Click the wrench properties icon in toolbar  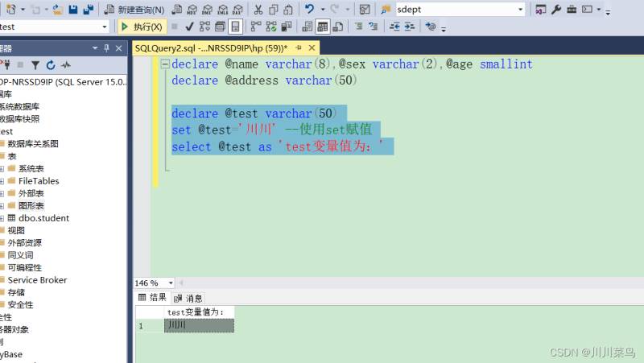pyautogui.click(x=555, y=10)
